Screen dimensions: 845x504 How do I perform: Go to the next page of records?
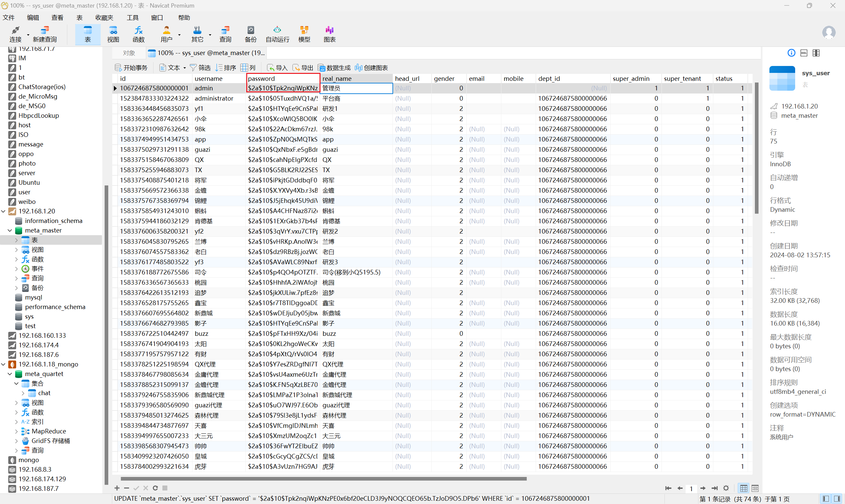tap(703, 488)
